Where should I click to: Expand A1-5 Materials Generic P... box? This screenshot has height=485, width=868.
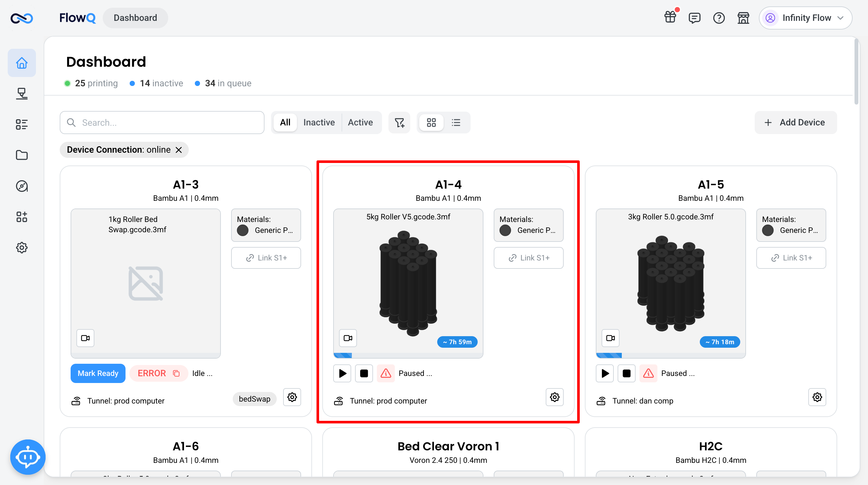click(791, 225)
